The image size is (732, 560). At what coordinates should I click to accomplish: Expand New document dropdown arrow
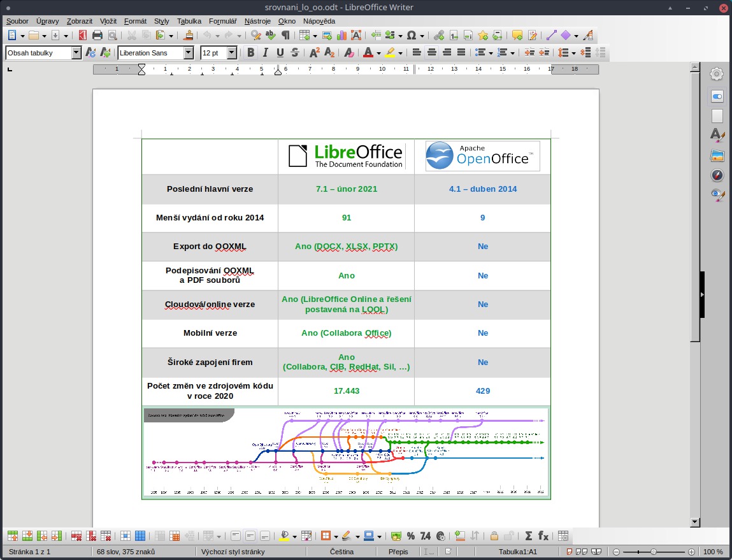coord(22,36)
